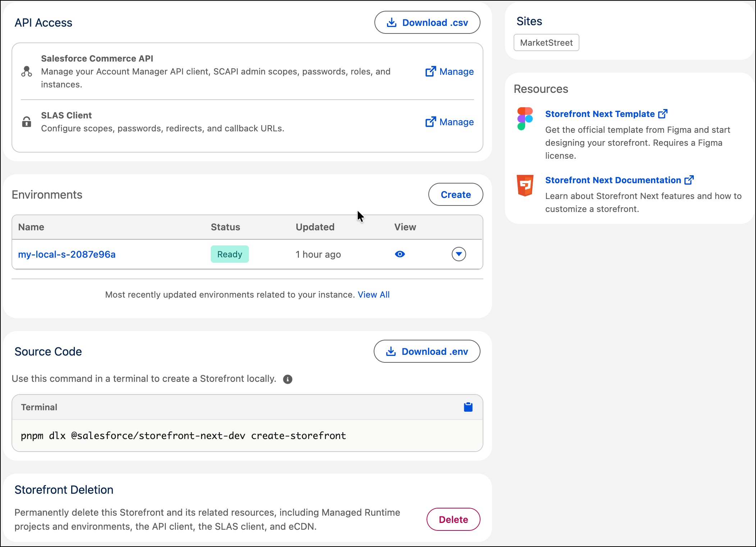Show info tooltip for the terminal command
This screenshot has width=756, height=547.
click(x=288, y=379)
